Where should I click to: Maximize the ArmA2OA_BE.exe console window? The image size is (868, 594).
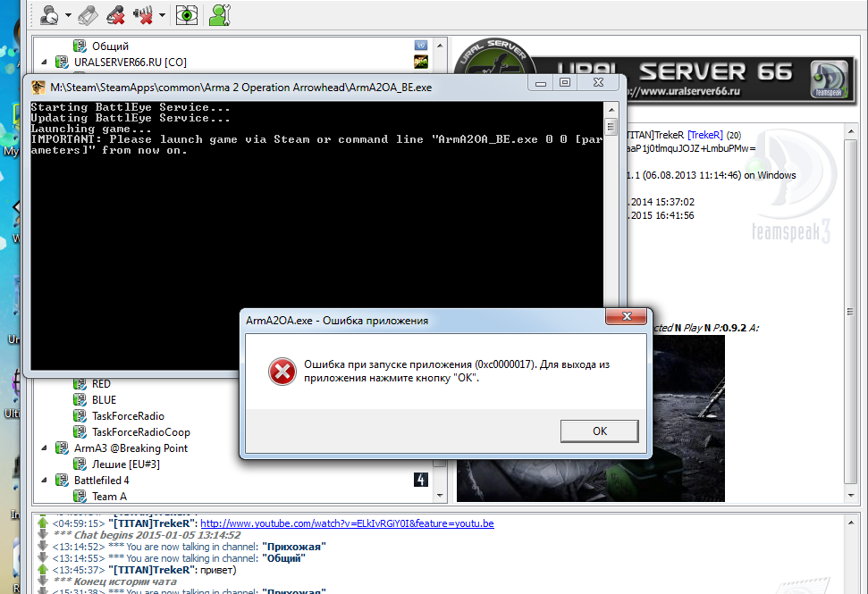tap(565, 83)
